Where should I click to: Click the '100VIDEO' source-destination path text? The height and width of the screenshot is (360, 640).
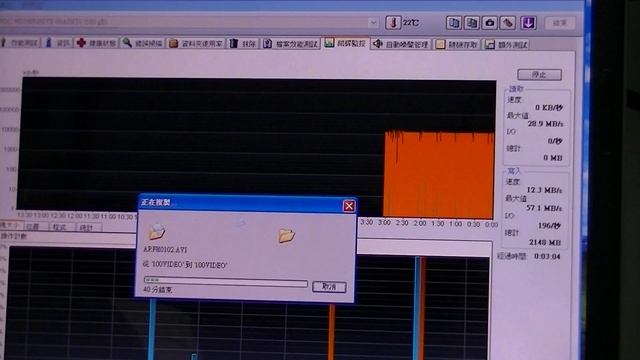(185, 265)
